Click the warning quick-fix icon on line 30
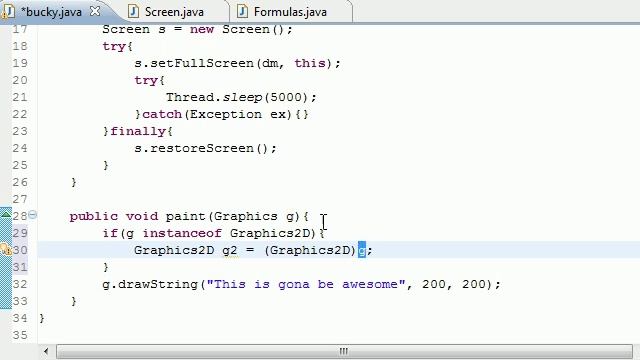This screenshot has width=640, height=360. (6, 249)
